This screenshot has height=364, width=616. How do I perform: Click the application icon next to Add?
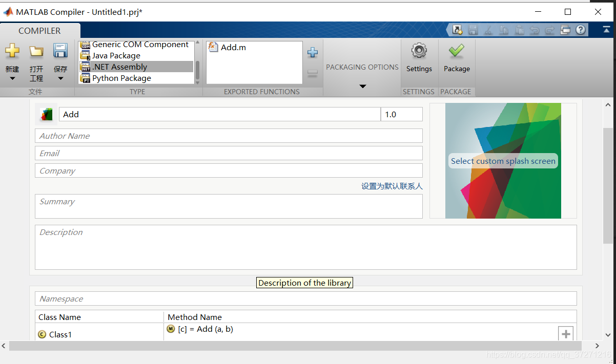tap(46, 114)
